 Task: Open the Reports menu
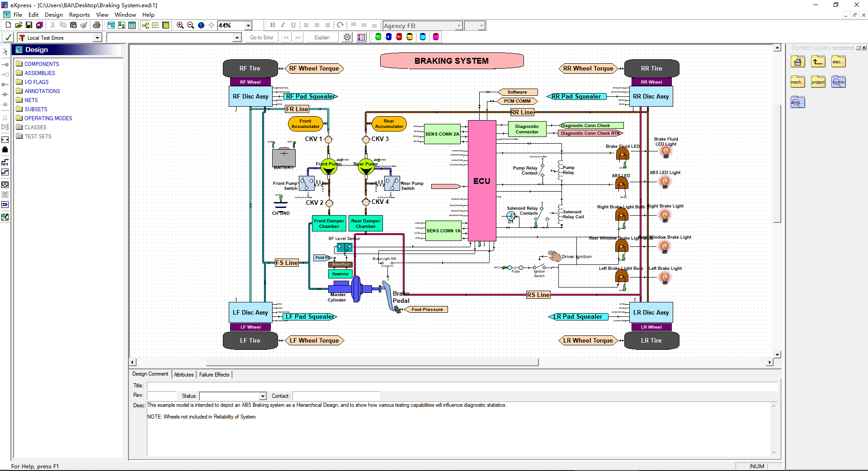pyautogui.click(x=79, y=14)
